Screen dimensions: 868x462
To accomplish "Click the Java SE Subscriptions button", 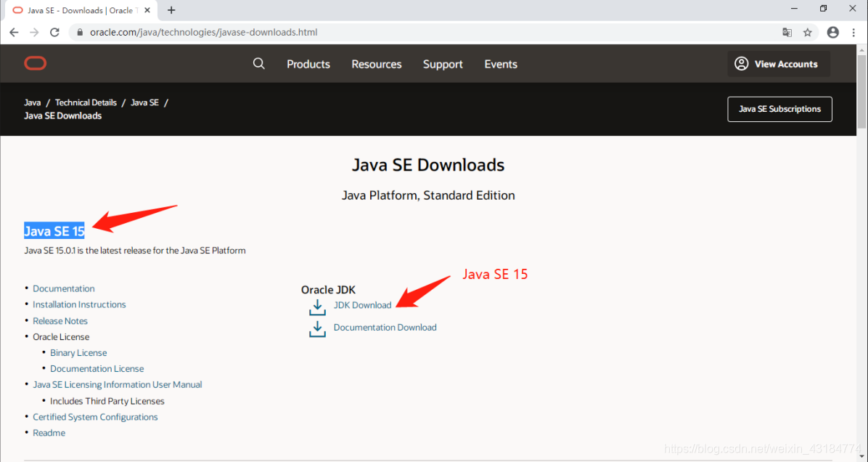I will tap(779, 109).
